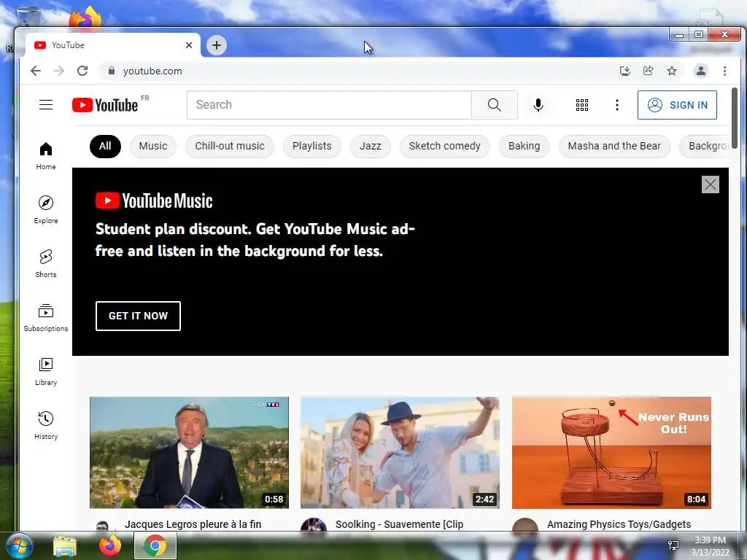
Task: Click the Amazing Physics Toys/Gadgets title
Action: (x=619, y=524)
